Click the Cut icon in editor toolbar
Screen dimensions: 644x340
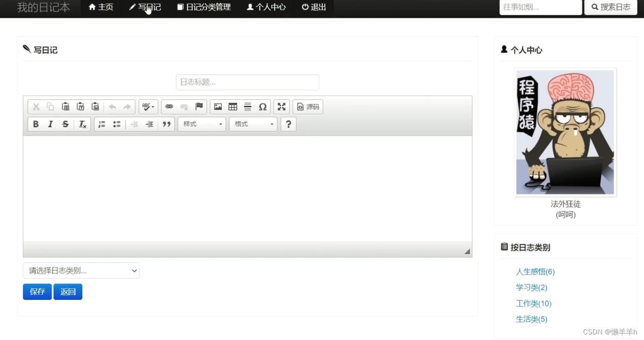point(36,107)
